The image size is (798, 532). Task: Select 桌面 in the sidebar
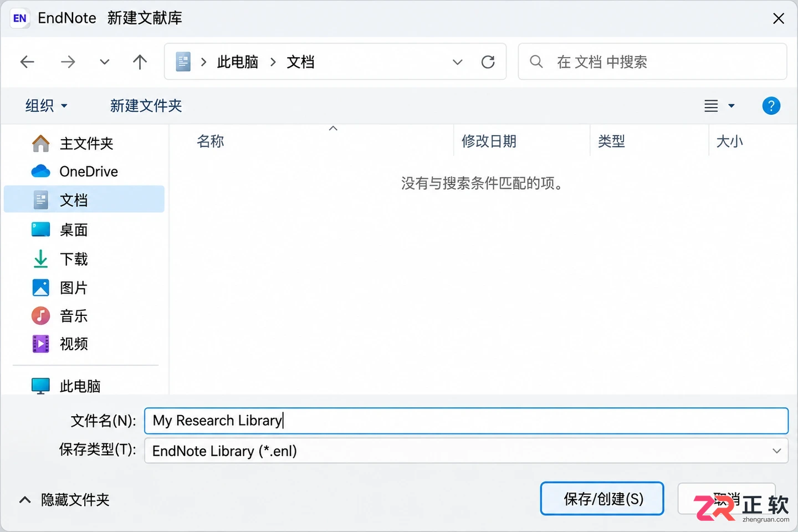pyautogui.click(x=84, y=229)
